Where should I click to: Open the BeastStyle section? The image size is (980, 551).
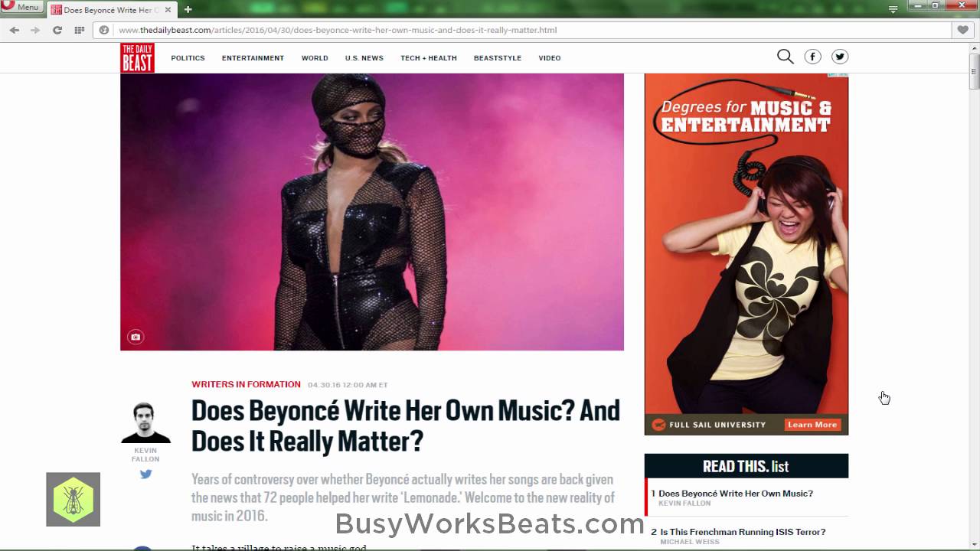pyautogui.click(x=498, y=58)
